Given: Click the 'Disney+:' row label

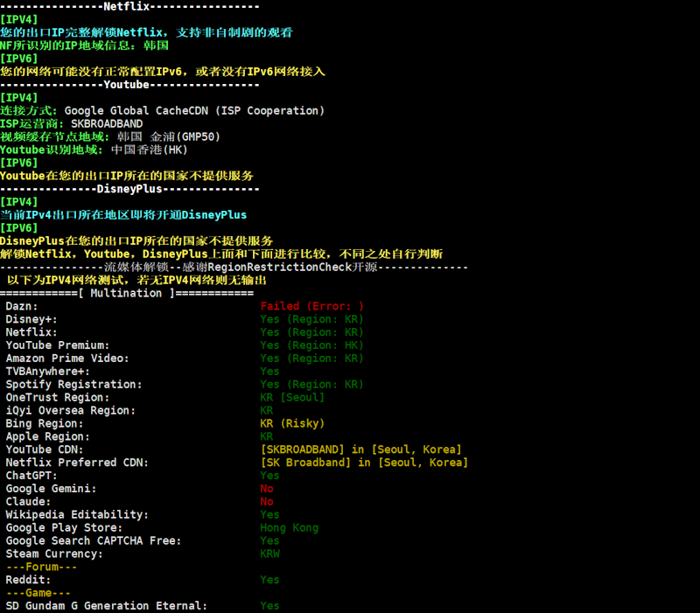Looking at the screenshot, I should [x=31, y=319].
